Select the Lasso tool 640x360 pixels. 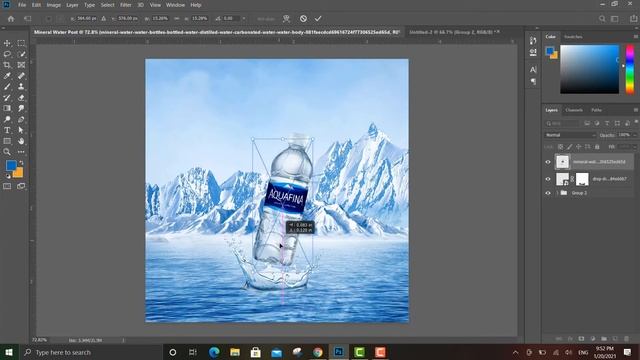coord(7,54)
